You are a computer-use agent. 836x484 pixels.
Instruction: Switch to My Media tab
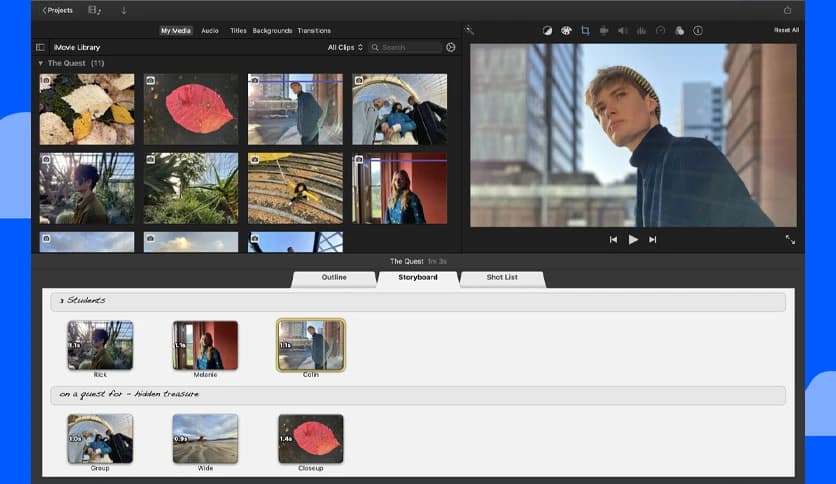pos(176,30)
